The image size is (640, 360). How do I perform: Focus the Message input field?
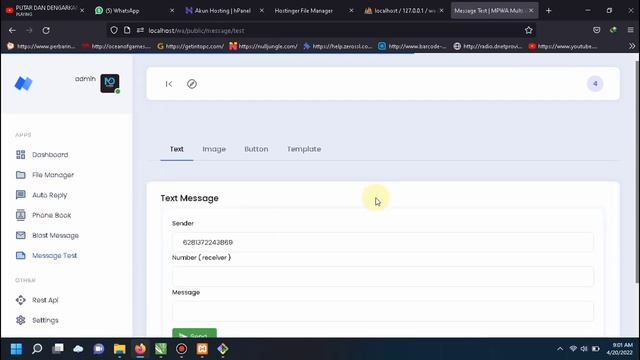383,311
